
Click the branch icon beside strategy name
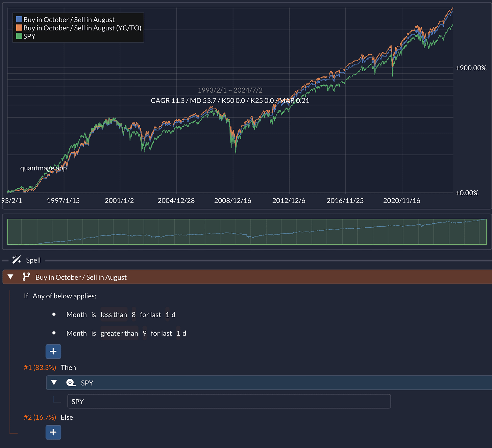(x=26, y=277)
